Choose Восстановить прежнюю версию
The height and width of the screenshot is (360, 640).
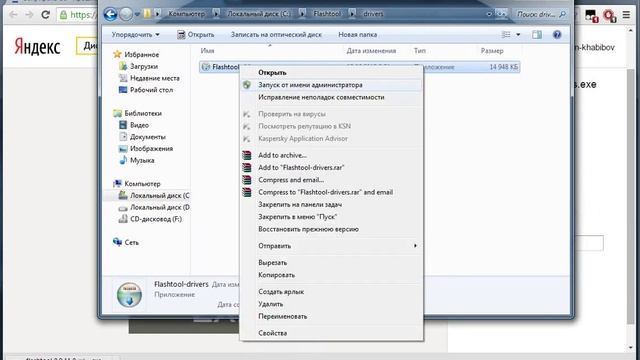tap(331, 229)
